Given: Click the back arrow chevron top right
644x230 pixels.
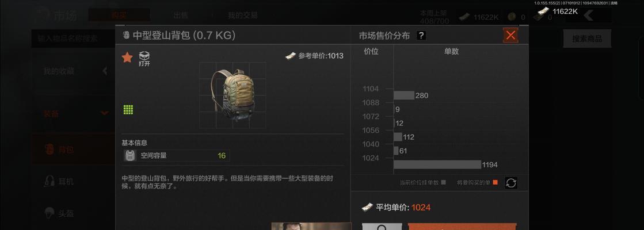Looking at the screenshot, I should point(588,16).
